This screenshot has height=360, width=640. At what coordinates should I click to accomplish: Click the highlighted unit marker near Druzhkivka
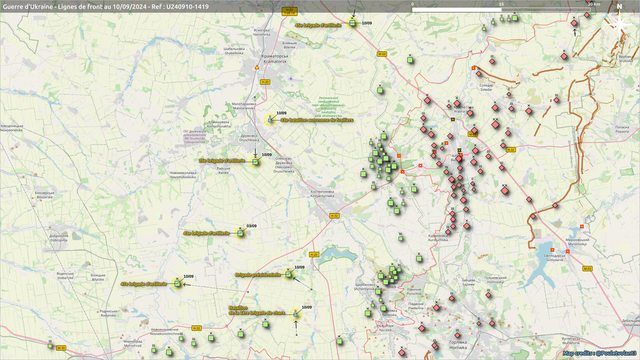(256, 162)
